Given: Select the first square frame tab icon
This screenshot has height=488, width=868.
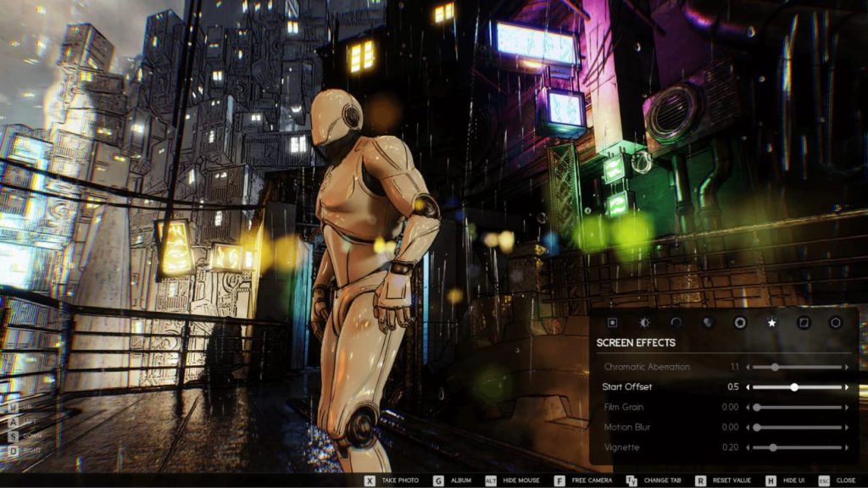Looking at the screenshot, I should [x=612, y=323].
